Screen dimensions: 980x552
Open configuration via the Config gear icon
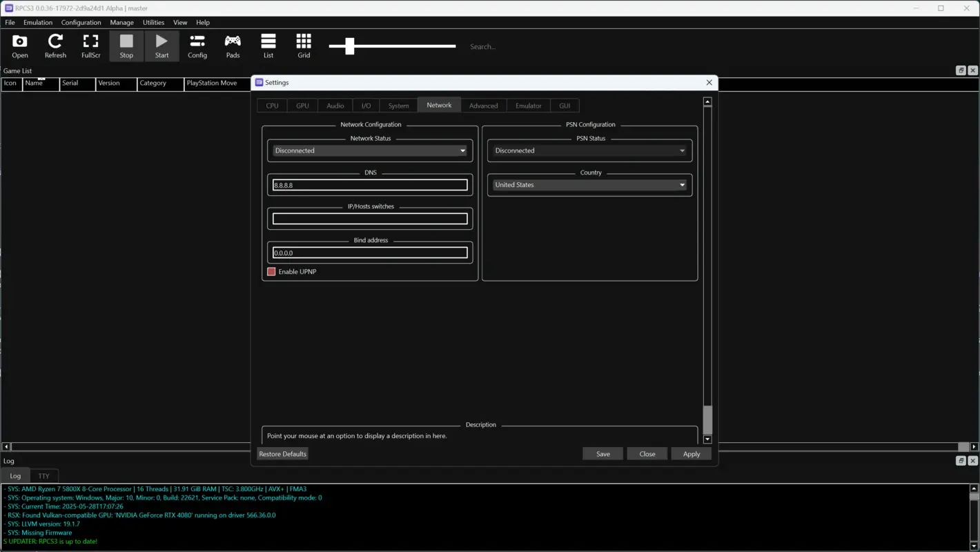[x=197, y=46]
